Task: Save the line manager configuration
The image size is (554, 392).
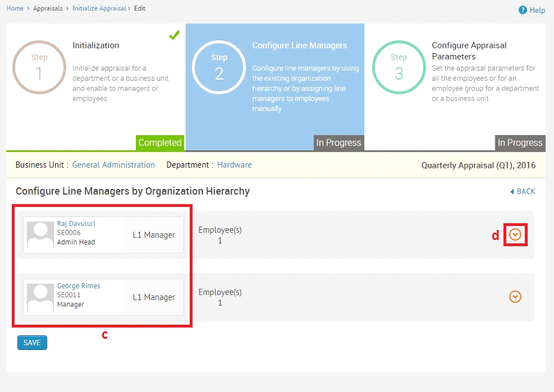Action: (32, 343)
